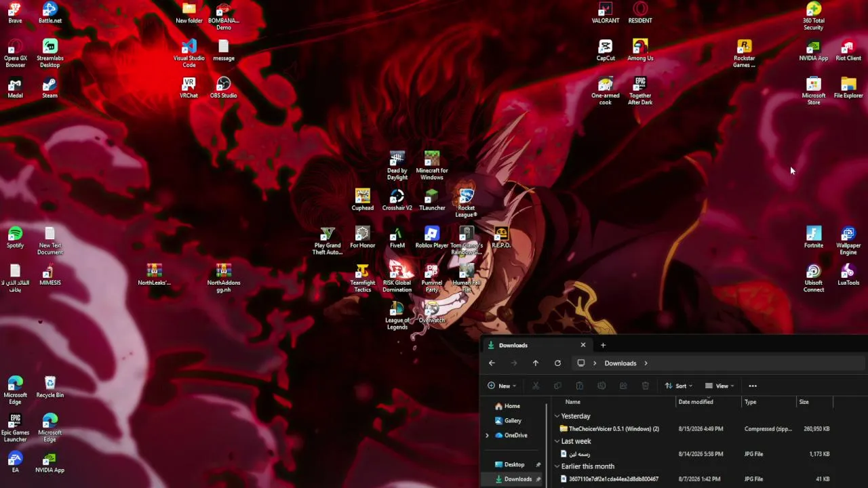Screen dimensions: 868x488
Task: Select the Among Us icon
Action: click(640, 49)
